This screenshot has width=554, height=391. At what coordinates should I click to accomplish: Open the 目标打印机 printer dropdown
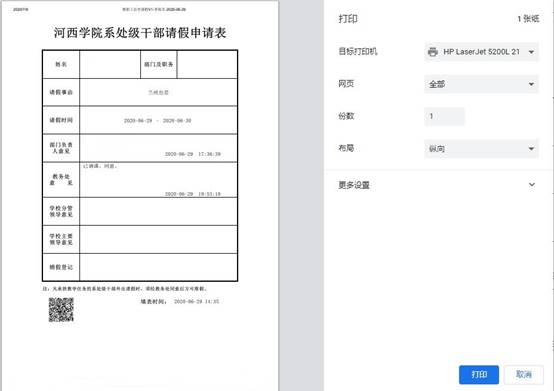[482, 52]
